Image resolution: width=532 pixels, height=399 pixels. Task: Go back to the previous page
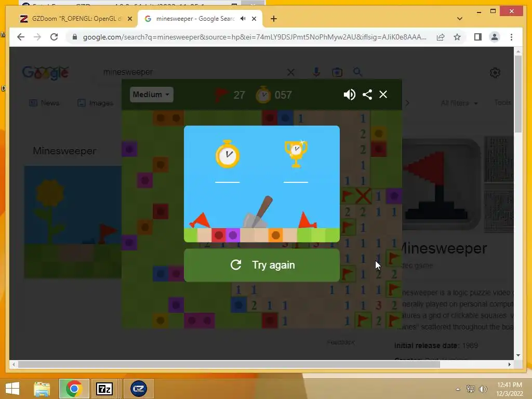click(21, 37)
